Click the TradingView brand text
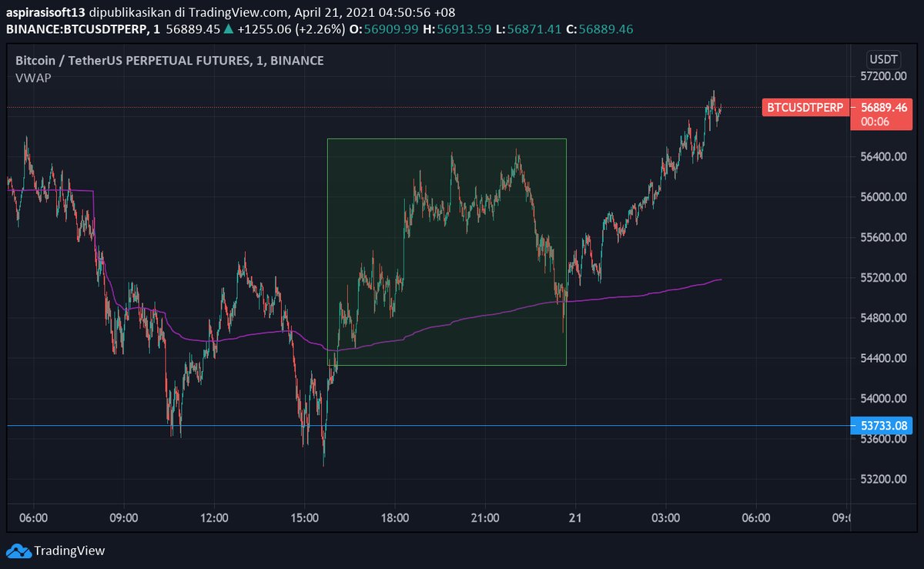 [69, 551]
